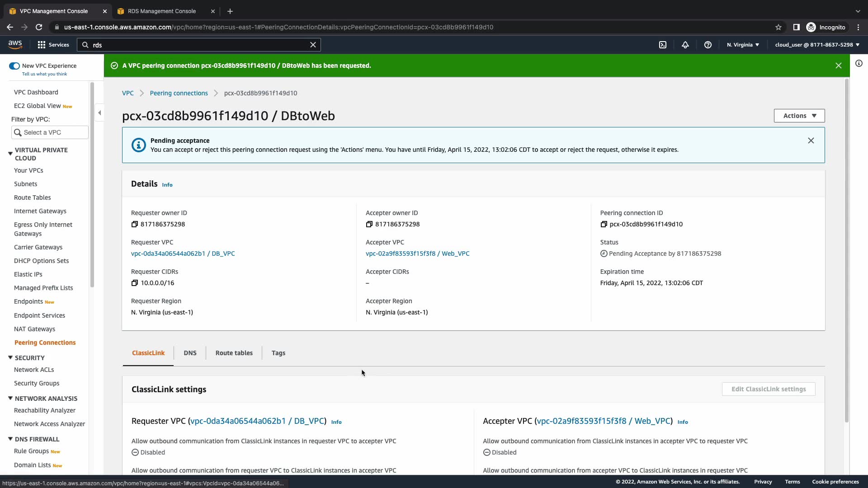868x488 pixels.
Task: Copy the Requester owner ID
Action: click(x=134, y=225)
